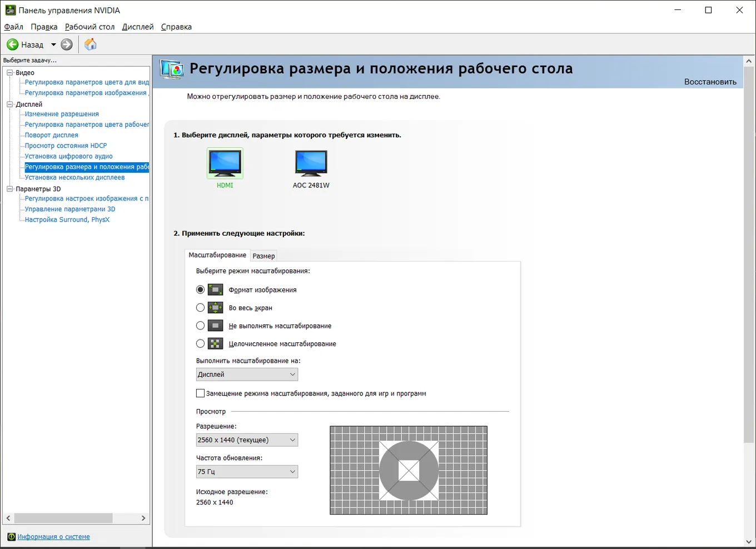
Task: Collapse the 'Дисплей' tree node
Action: pyautogui.click(x=9, y=104)
